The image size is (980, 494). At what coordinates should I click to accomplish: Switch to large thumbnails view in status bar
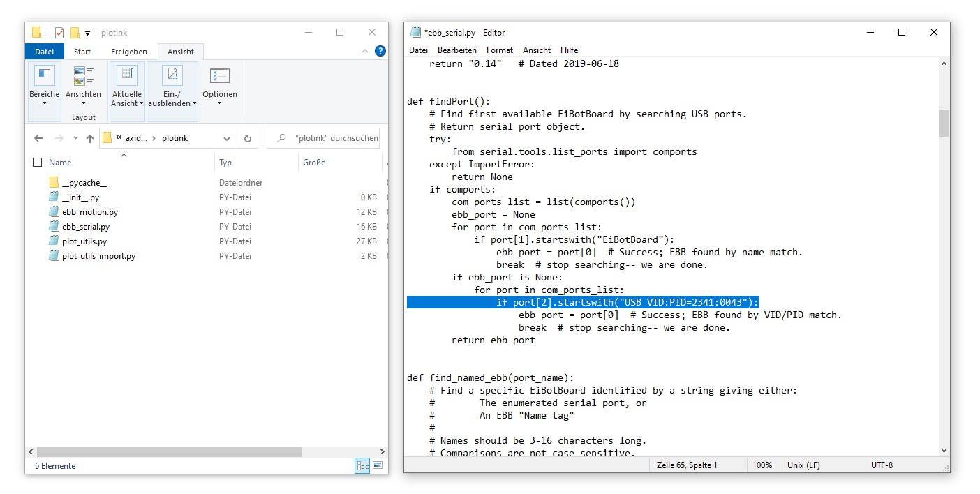(x=378, y=465)
